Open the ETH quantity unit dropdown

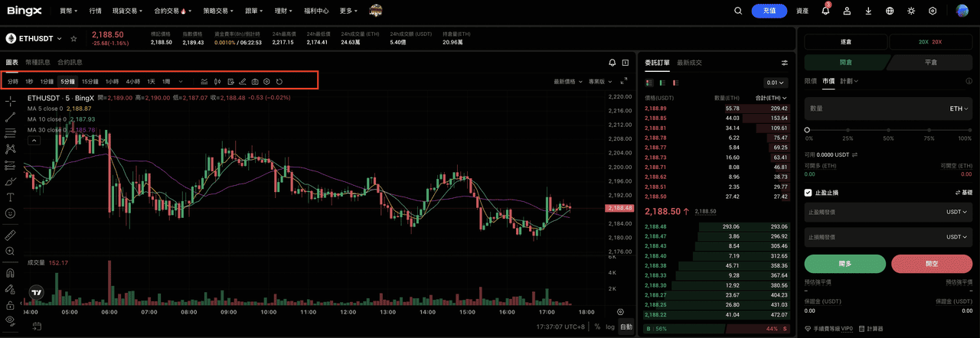pyautogui.click(x=959, y=109)
